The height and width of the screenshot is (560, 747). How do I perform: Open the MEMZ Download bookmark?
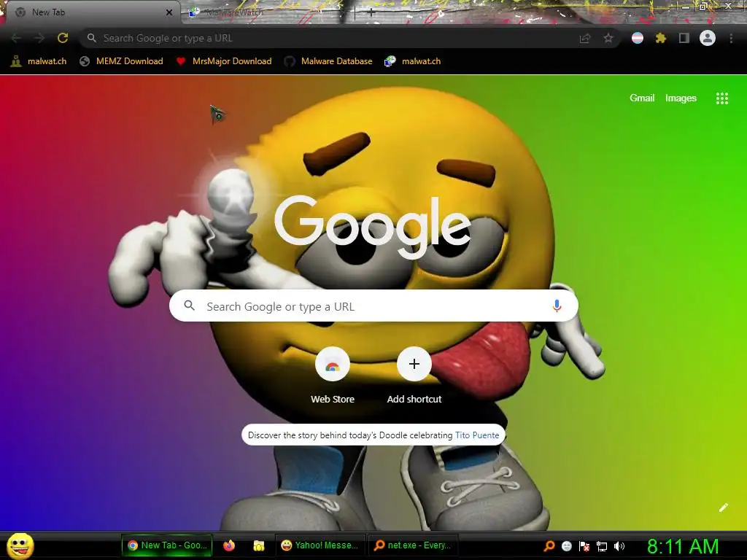click(x=122, y=61)
